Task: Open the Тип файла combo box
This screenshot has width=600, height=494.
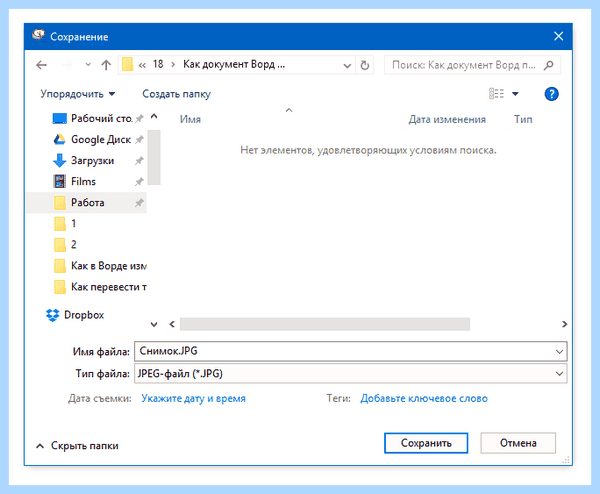Action: coord(351,373)
